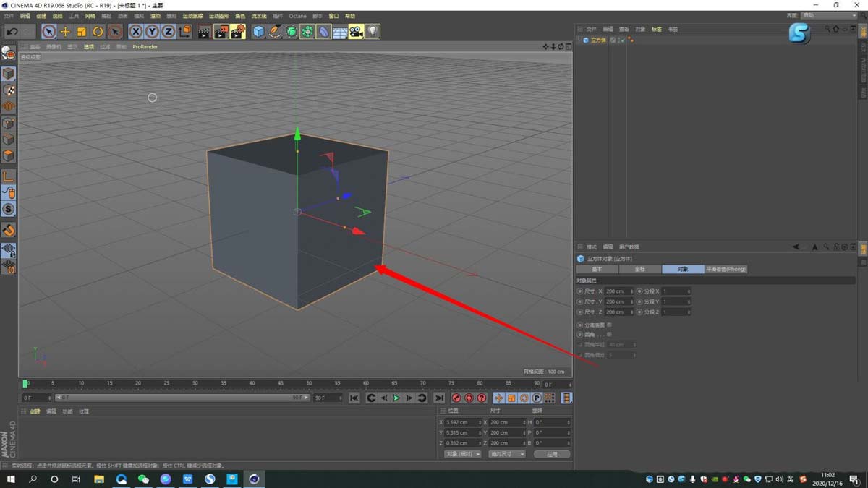The width and height of the screenshot is (868, 488).
Task: Switch to Polygons mode in left palette
Action: point(9,155)
